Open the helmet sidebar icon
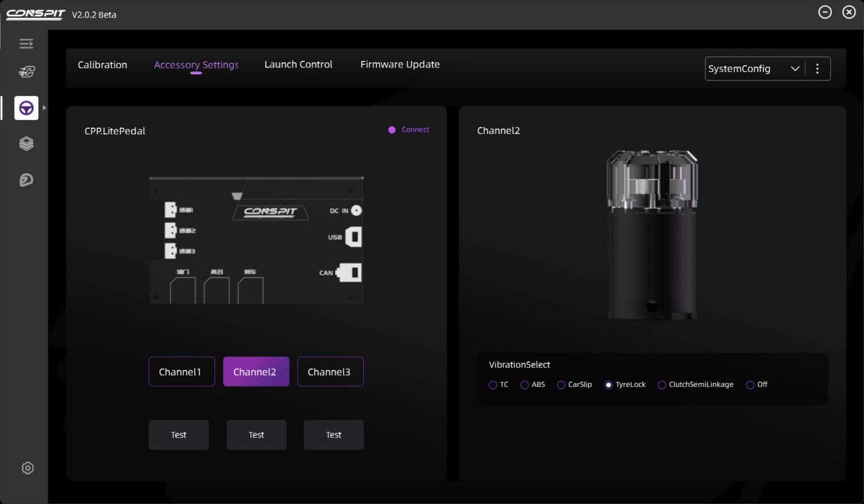This screenshot has height=504, width=864. [x=26, y=180]
